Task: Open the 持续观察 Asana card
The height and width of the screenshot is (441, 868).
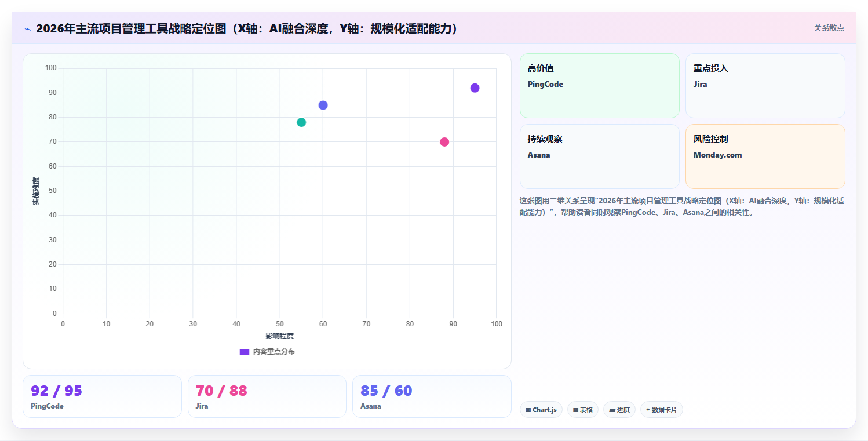Action: [x=599, y=156]
